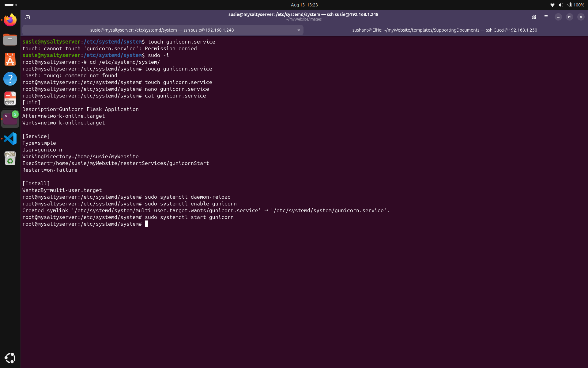Click 'sudo systemctl start gunicorn' command
The width and height of the screenshot is (588, 368).
tap(189, 217)
